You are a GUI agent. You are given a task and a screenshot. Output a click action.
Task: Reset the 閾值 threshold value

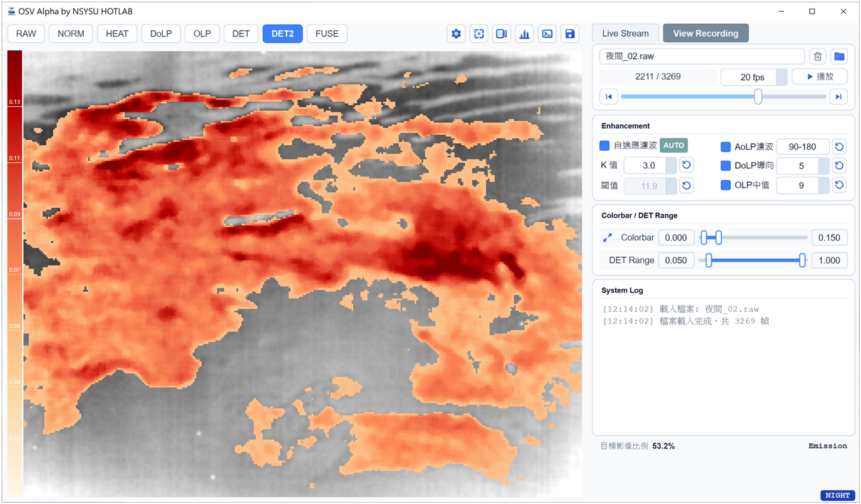[x=686, y=186]
